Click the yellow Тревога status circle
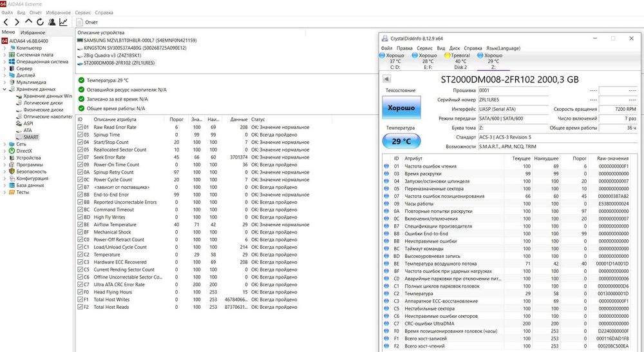The height and width of the screenshot is (352, 644). 448,55
